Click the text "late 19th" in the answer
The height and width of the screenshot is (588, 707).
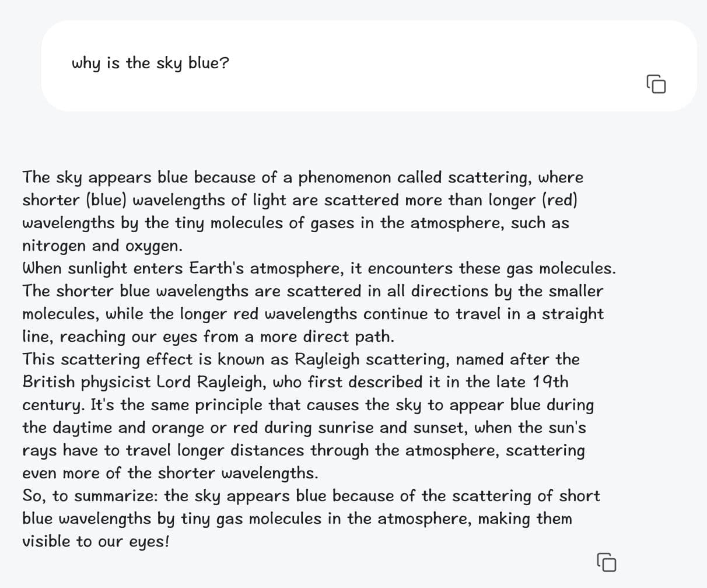532,382
